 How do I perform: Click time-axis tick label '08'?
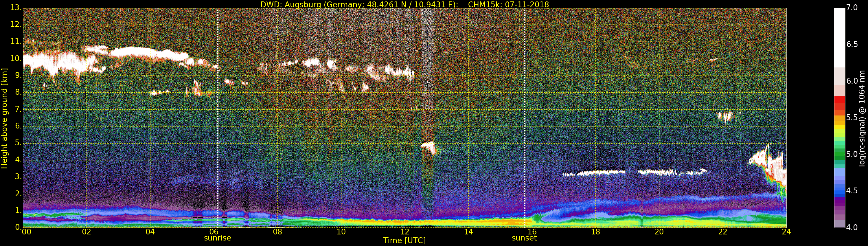pyautogui.click(x=278, y=232)
